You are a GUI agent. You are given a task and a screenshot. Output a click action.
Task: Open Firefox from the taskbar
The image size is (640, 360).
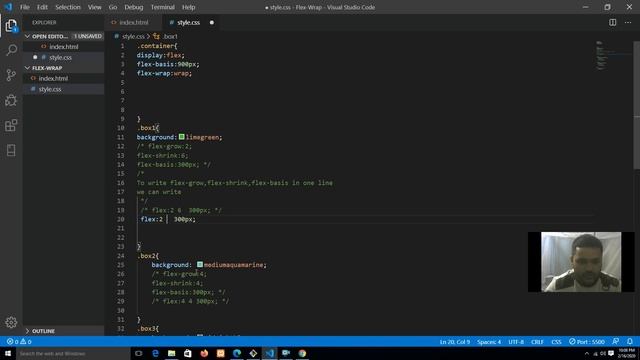point(204,353)
